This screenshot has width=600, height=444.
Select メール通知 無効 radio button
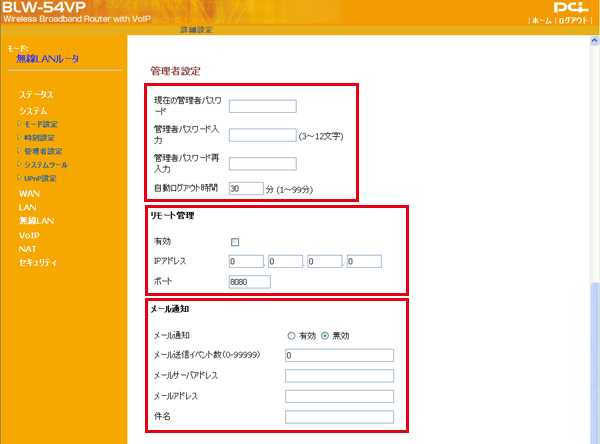click(325, 336)
